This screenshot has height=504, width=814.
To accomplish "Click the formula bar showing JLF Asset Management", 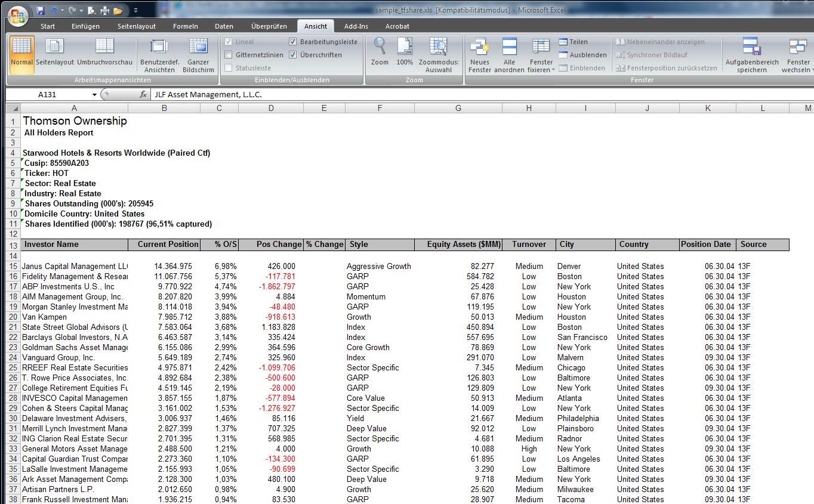I will coord(482,94).
